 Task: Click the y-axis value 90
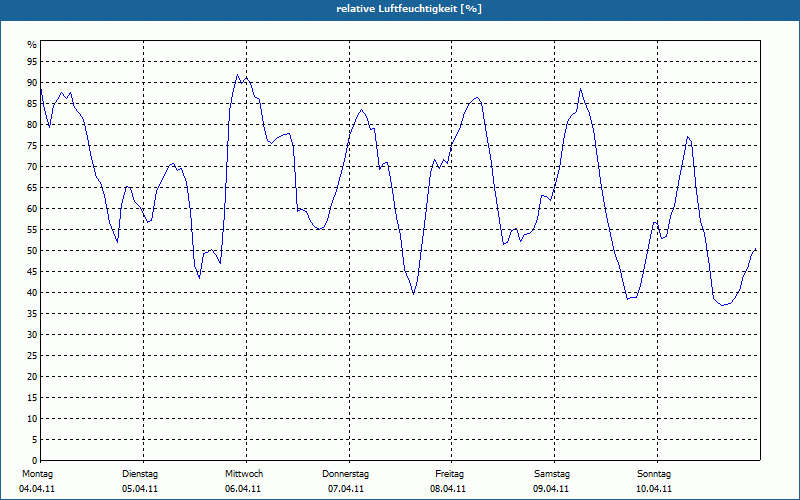(x=32, y=83)
